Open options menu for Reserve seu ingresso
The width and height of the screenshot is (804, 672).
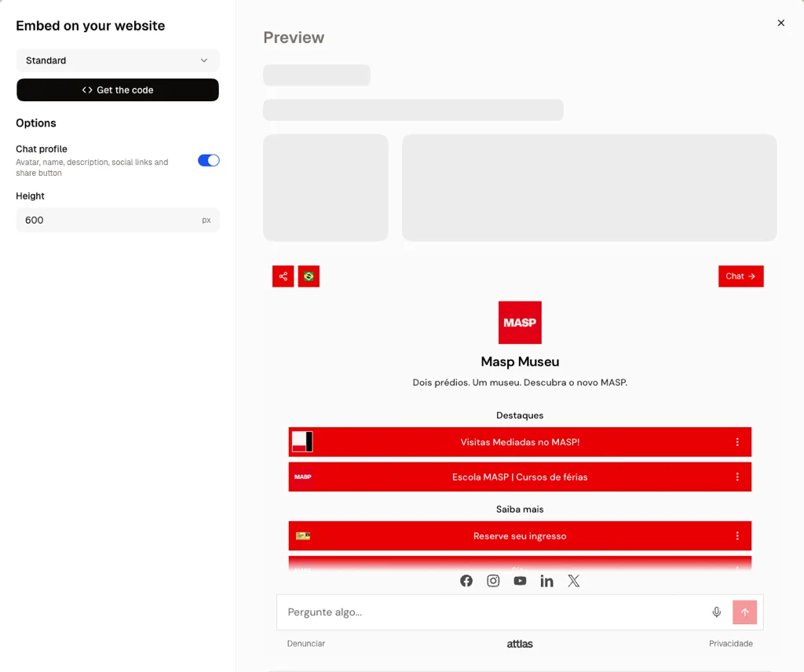pyautogui.click(x=737, y=535)
